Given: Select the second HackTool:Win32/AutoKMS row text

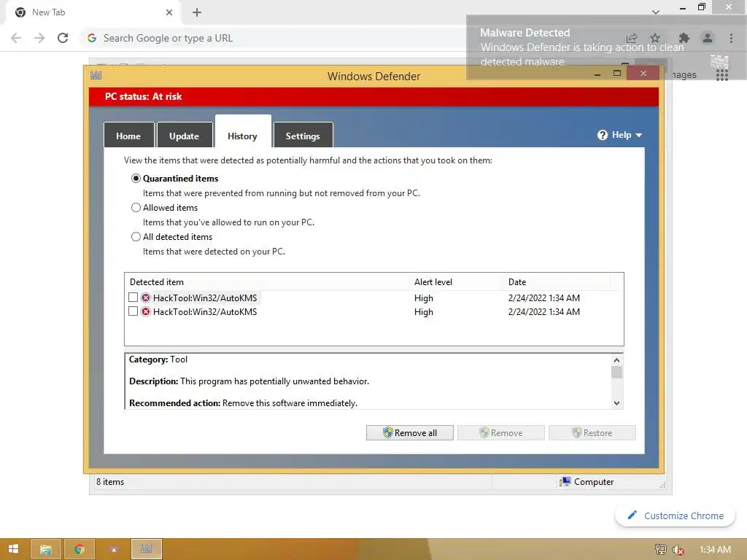Looking at the screenshot, I should click(205, 312).
